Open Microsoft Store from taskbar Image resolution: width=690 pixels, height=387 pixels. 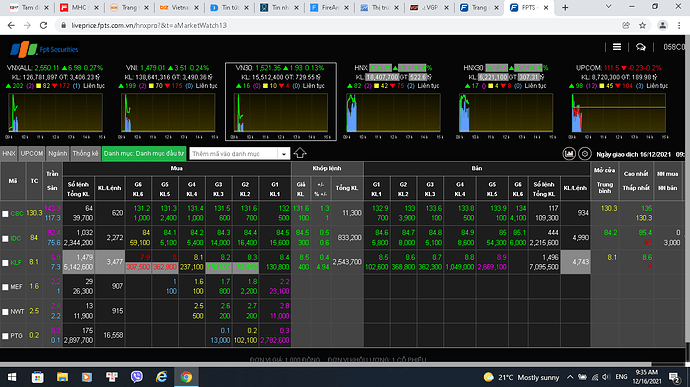point(37,377)
